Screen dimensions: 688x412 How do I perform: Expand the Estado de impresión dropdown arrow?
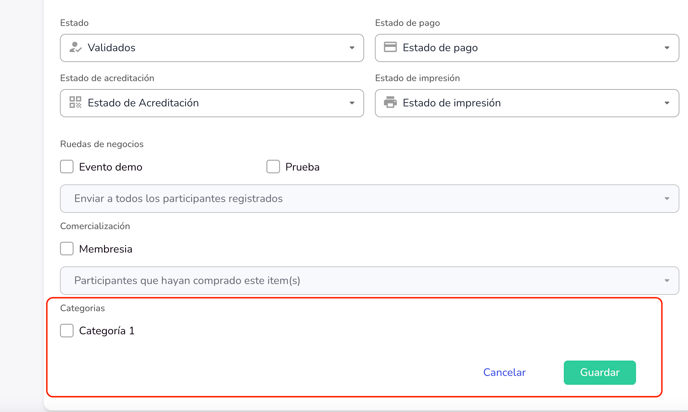667,103
